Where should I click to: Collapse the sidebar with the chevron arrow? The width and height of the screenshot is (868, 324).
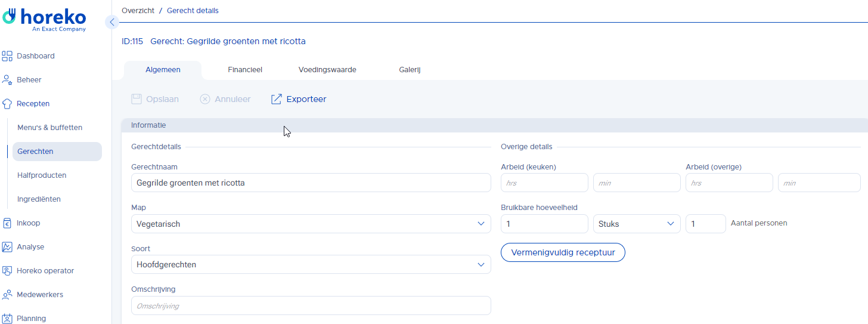111,22
